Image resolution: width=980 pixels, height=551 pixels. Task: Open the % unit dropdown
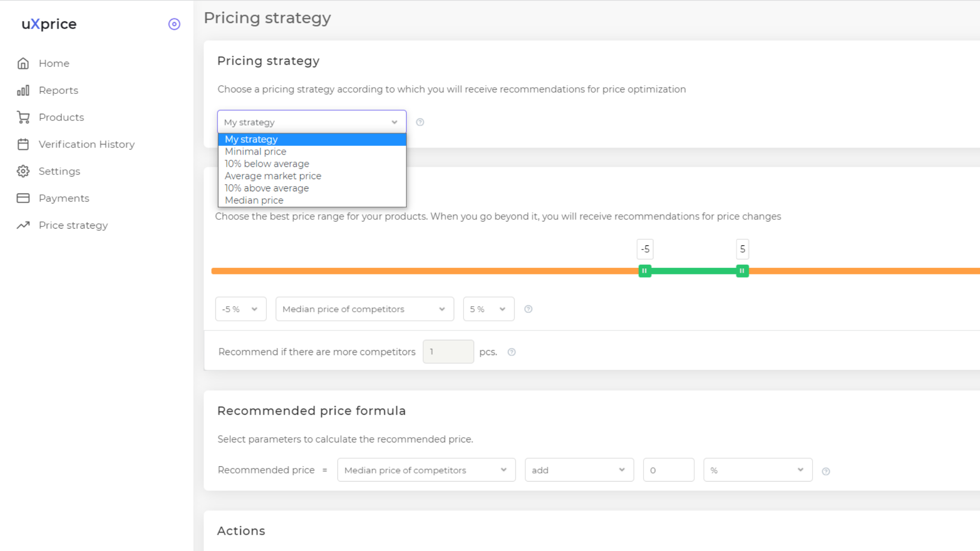point(758,470)
